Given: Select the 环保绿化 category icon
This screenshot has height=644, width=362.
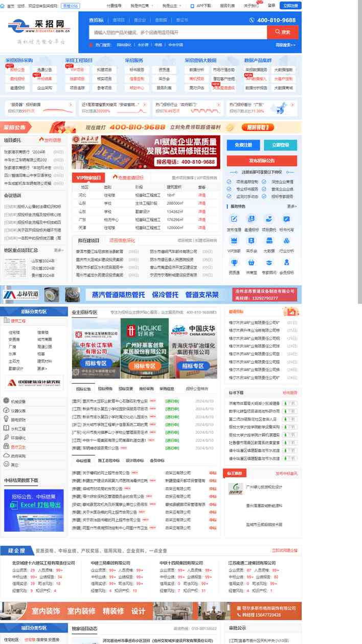Looking at the screenshot, I should [x=6, y=438].
